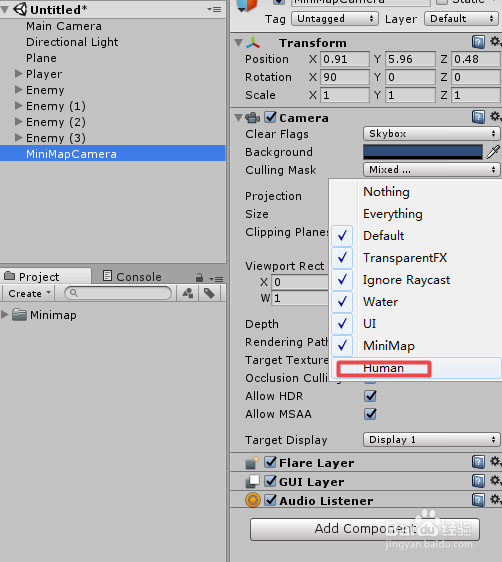The height and width of the screenshot is (562, 502).
Task: Open Audio Listener help reference icon
Action: [x=478, y=500]
